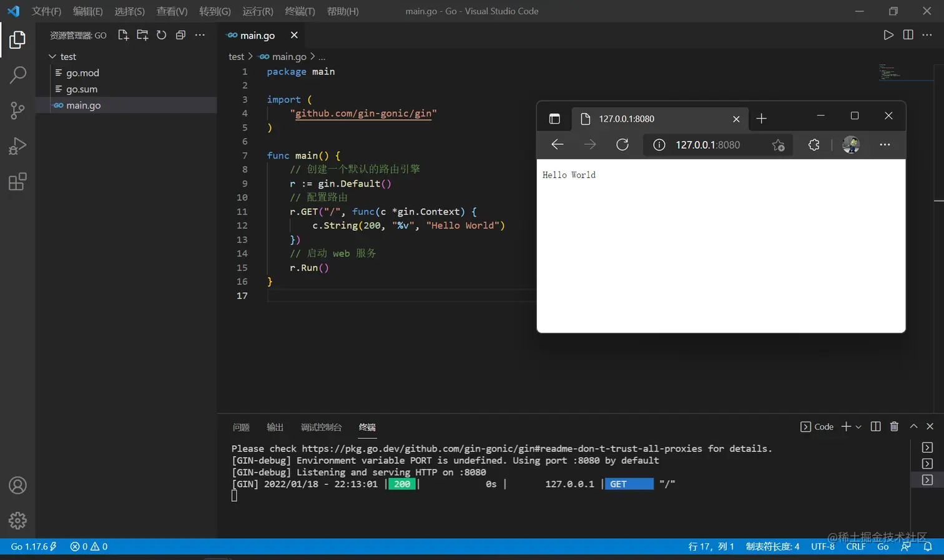Click Go 1.17.6 version in status bar
Image resolution: width=944 pixels, height=560 pixels.
[34, 546]
